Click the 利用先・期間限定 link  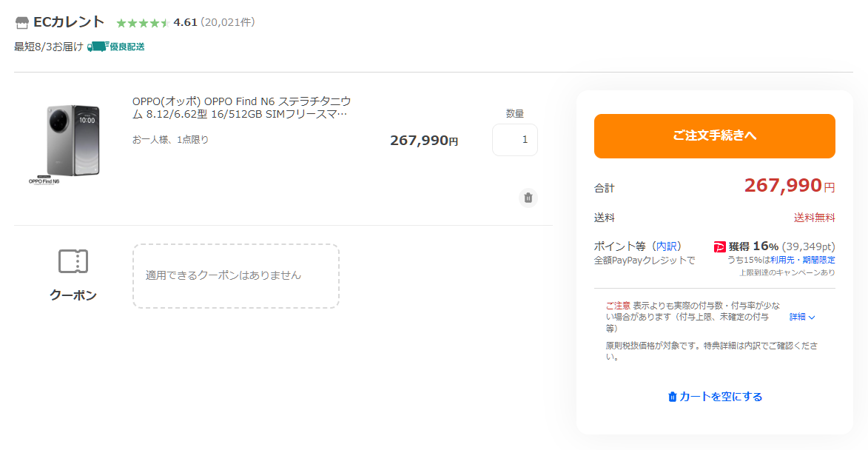(x=803, y=260)
